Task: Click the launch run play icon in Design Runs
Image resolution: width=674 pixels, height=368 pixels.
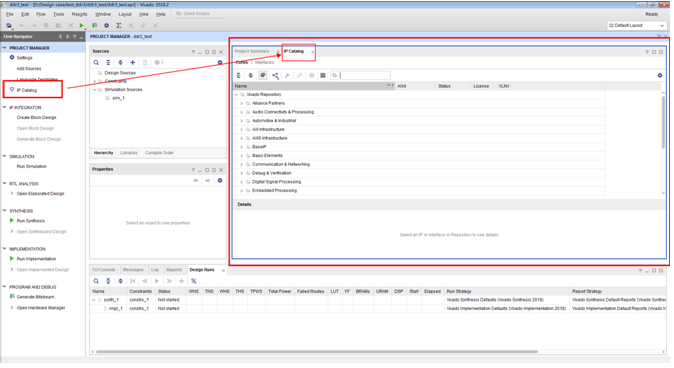Action: coord(157,281)
